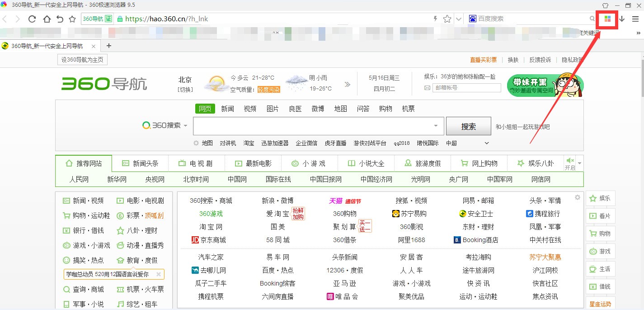Open the downloads arrow icon

pyautogui.click(x=622, y=19)
